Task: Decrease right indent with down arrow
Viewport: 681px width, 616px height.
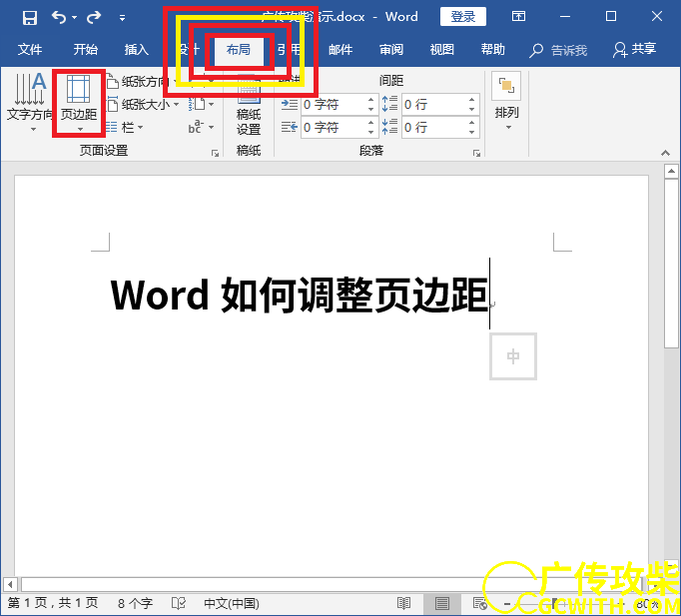Action: tap(370, 132)
